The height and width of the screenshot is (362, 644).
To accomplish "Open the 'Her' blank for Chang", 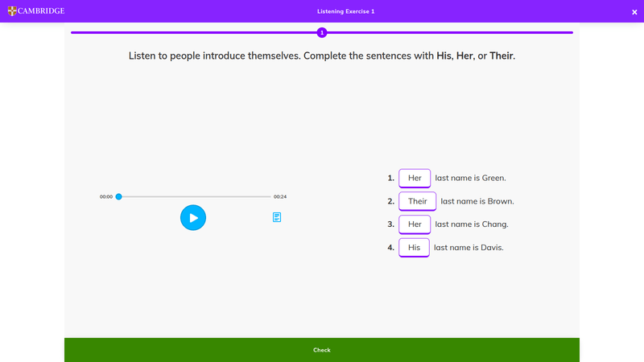I will tap(415, 224).
